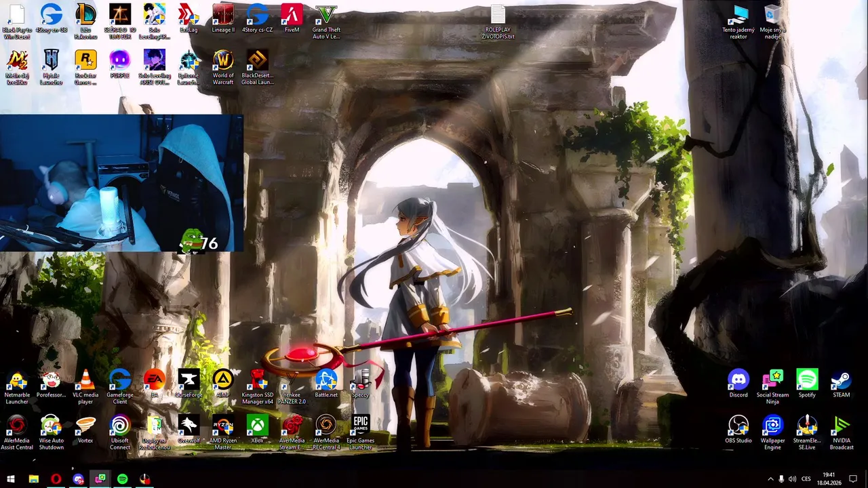Viewport: 868px width, 488px height.
Task: Open the Wise Auto Shutdown shortcut
Action: pyautogui.click(x=52, y=433)
